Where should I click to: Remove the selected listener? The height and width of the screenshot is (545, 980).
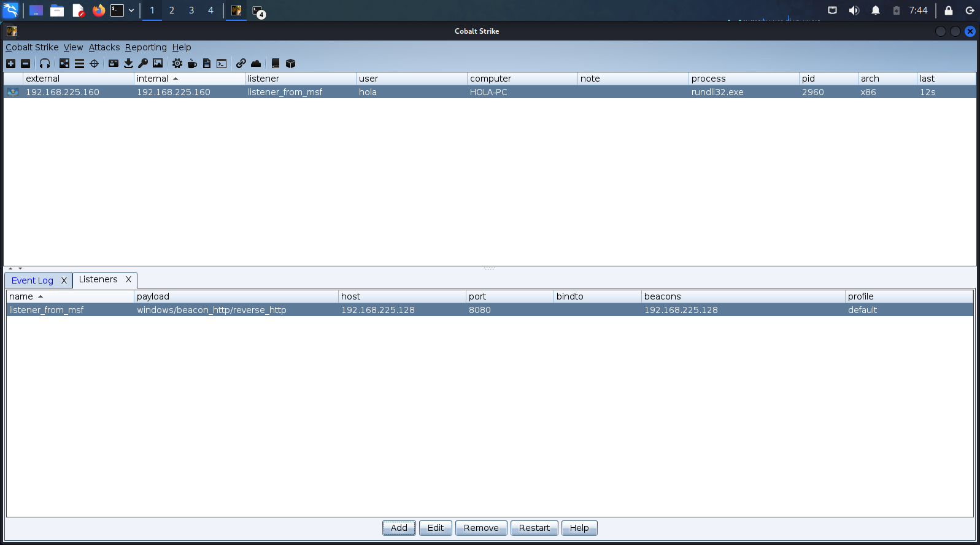pos(481,528)
